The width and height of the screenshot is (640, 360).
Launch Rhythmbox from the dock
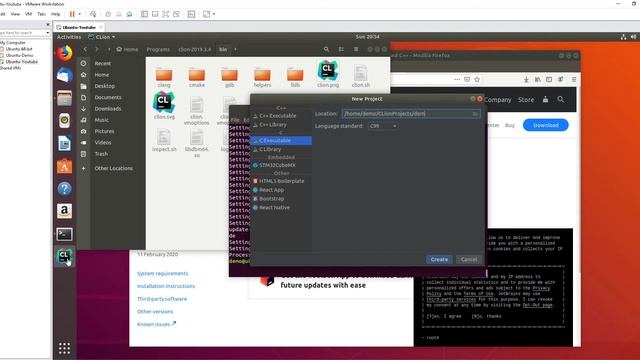64,121
